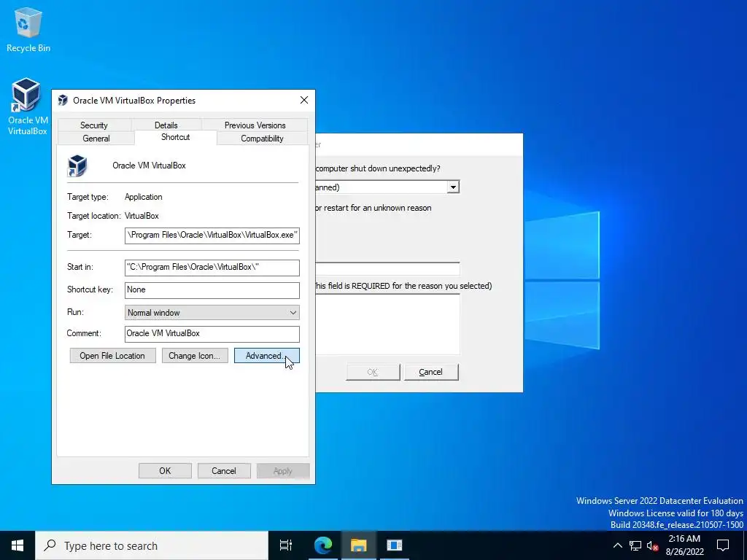Close the VirtualBox Properties window
747x560 pixels.
click(x=304, y=101)
